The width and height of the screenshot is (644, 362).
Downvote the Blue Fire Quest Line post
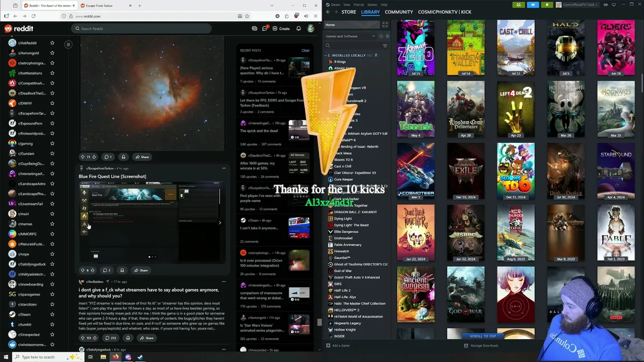[92, 270]
